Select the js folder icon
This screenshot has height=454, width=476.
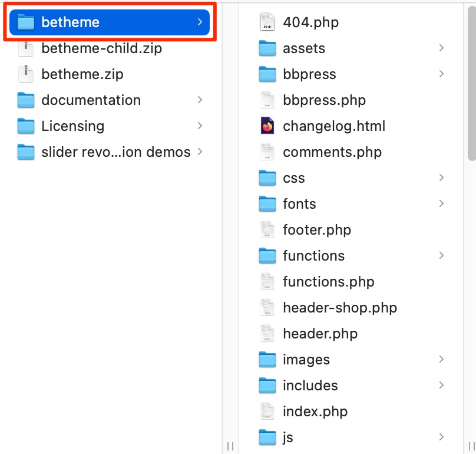click(x=266, y=437)
